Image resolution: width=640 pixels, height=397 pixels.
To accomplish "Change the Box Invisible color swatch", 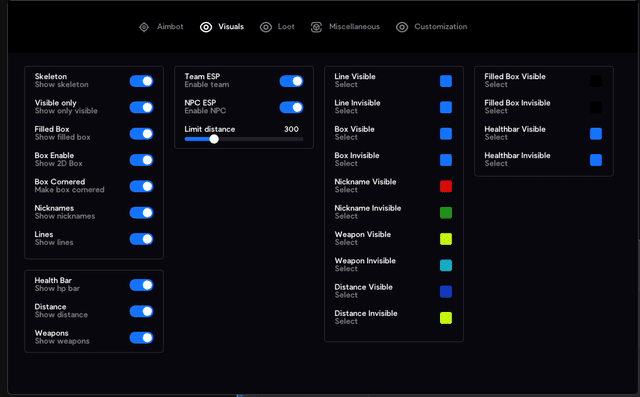I will coord(446,160).
